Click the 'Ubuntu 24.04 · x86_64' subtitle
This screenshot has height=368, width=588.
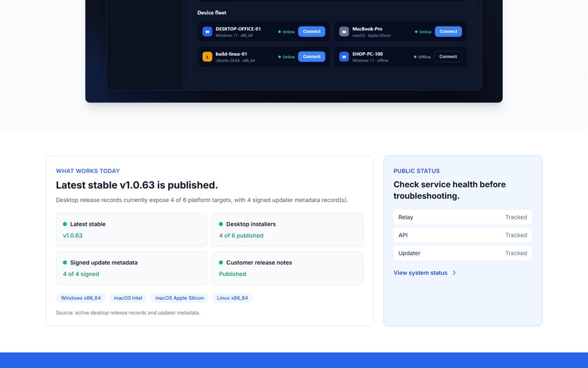tap(235, 61)
